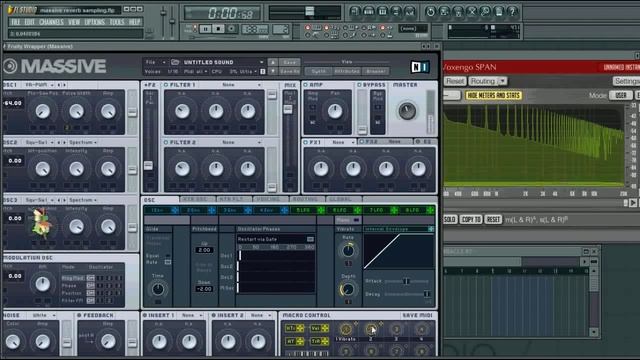This screenshot has height=360, width=640.
Task: Click the Internal Envelope modulation handle icon
Action: 431,229
